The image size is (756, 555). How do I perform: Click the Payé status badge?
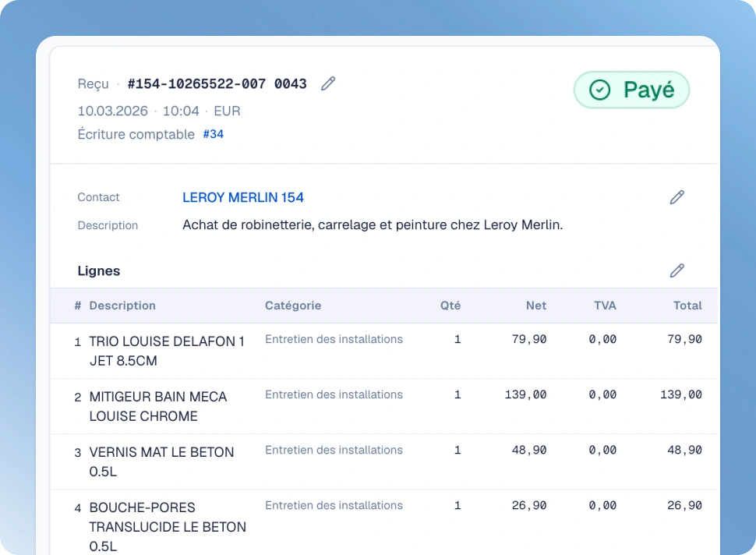tap(631, 90)
